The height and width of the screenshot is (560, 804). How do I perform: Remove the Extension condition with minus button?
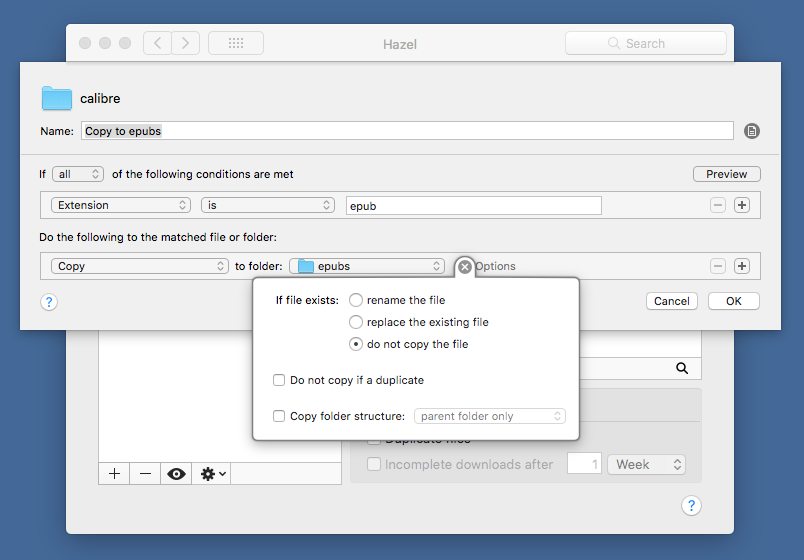(718, 205)
